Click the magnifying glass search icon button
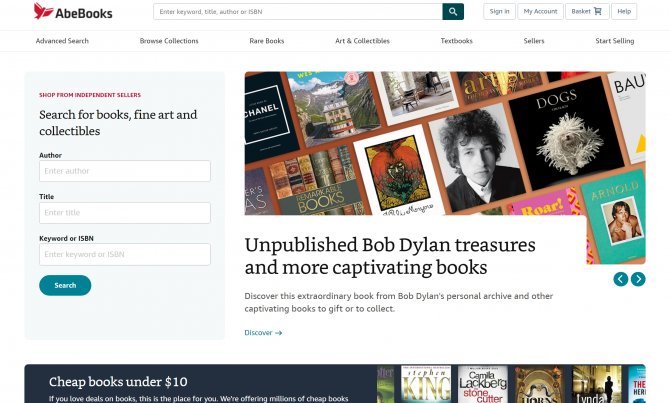670x403 pixels. click(x=453, y=12)
